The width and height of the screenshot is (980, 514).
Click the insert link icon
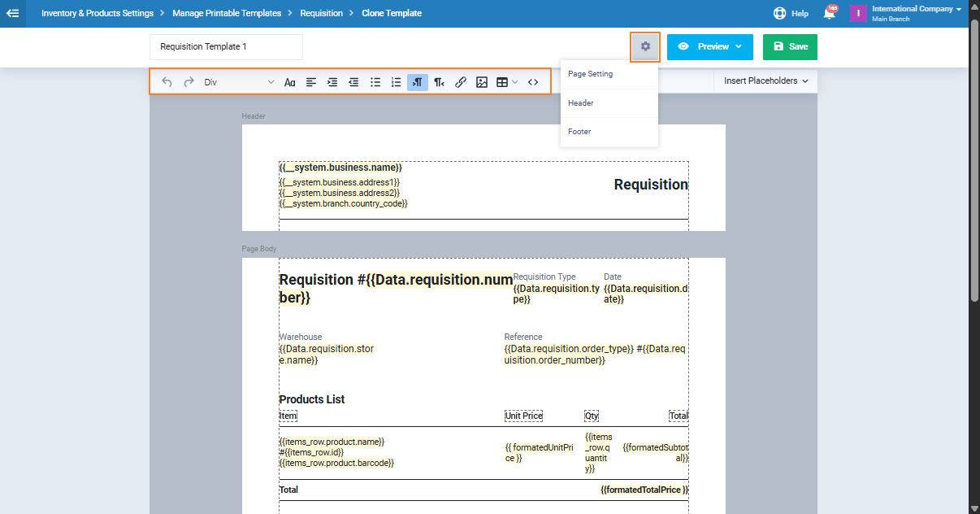[461, 82]
